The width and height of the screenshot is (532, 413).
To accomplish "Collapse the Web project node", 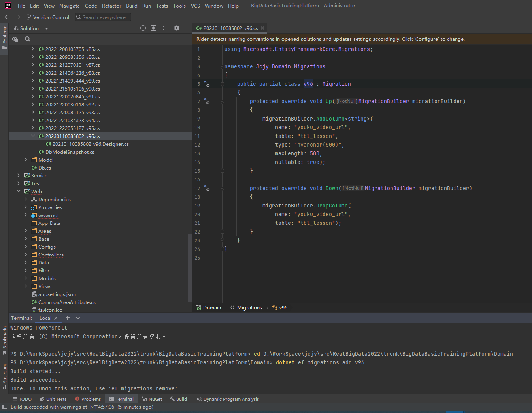I will 19,191.
